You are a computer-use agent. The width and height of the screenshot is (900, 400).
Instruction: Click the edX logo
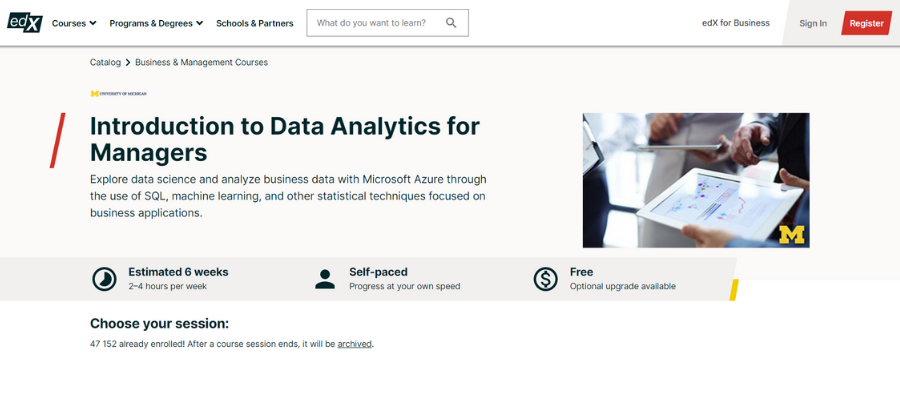click(25, 22)
